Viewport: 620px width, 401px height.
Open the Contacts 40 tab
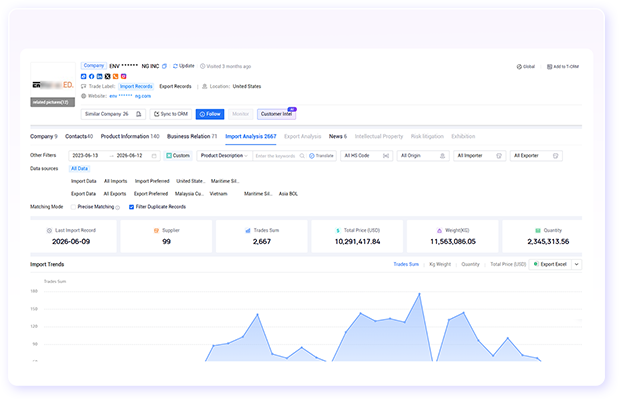coord(79,136)
